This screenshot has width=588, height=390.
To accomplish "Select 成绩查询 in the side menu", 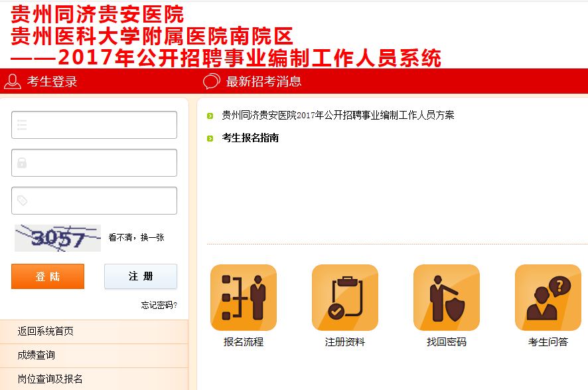I will pos(37,355).
